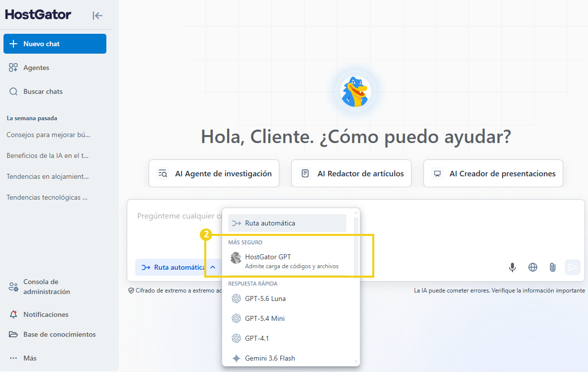
Task: Attach a file with paperclip icon
Action: coord(552,267)
